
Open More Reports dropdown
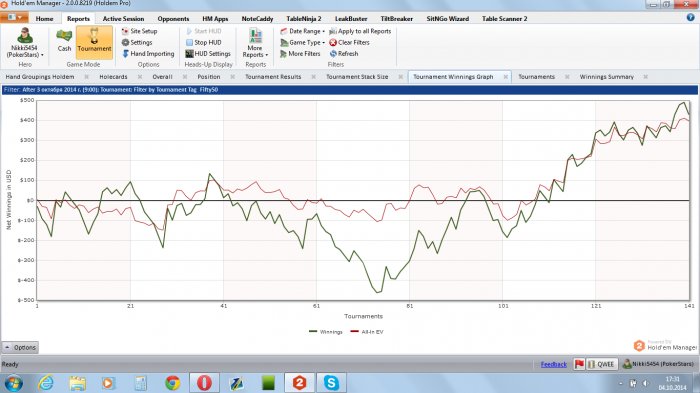tap(255, 43)
